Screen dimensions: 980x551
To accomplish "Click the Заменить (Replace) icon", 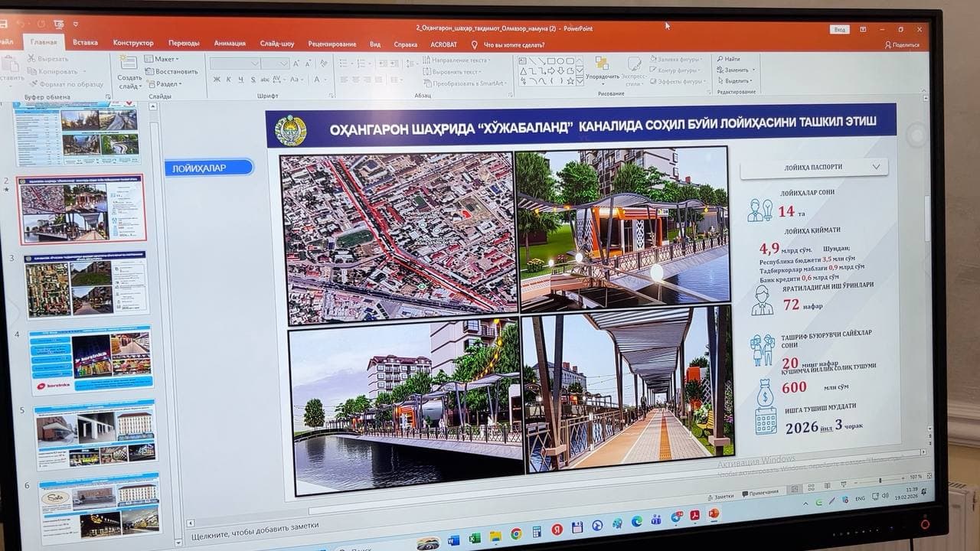I will (x=720, y=70).
